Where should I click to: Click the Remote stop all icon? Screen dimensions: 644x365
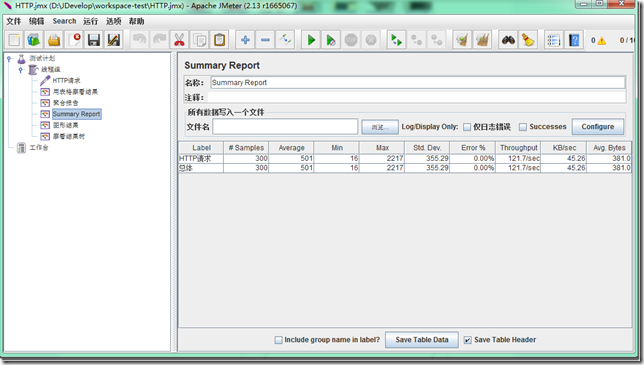point(416,40)
